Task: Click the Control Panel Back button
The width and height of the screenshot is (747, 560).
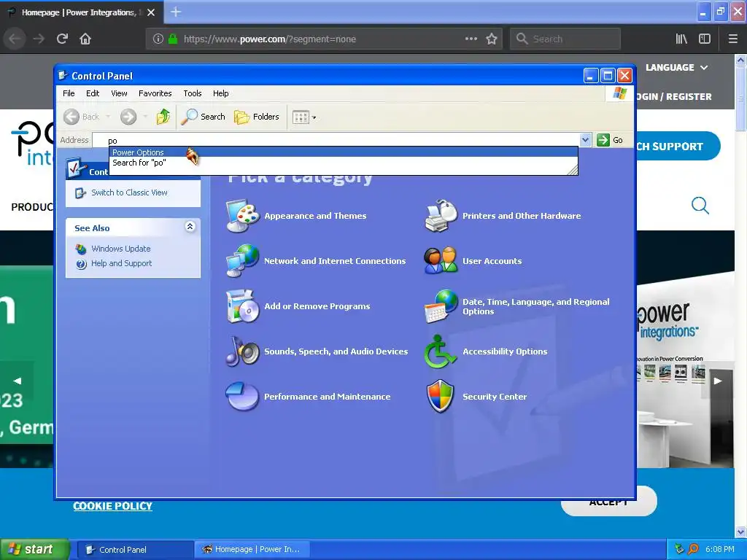Action: 82,117
